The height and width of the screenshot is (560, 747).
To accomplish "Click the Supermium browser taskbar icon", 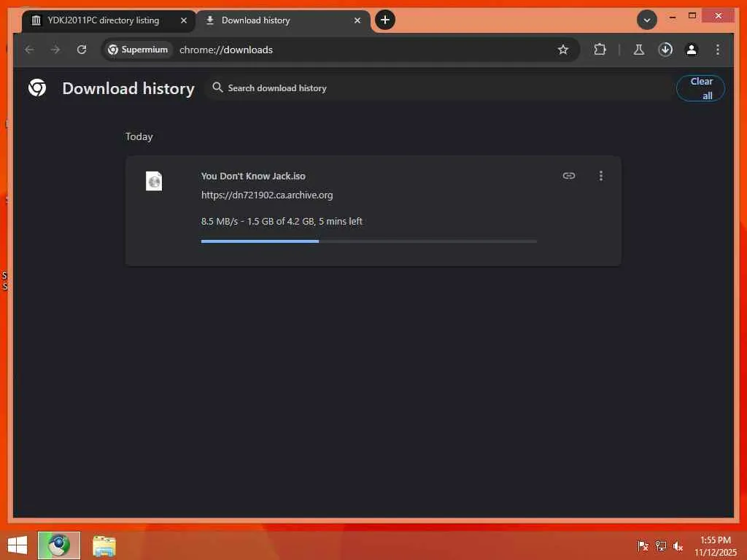I will [x=59, y=545].
